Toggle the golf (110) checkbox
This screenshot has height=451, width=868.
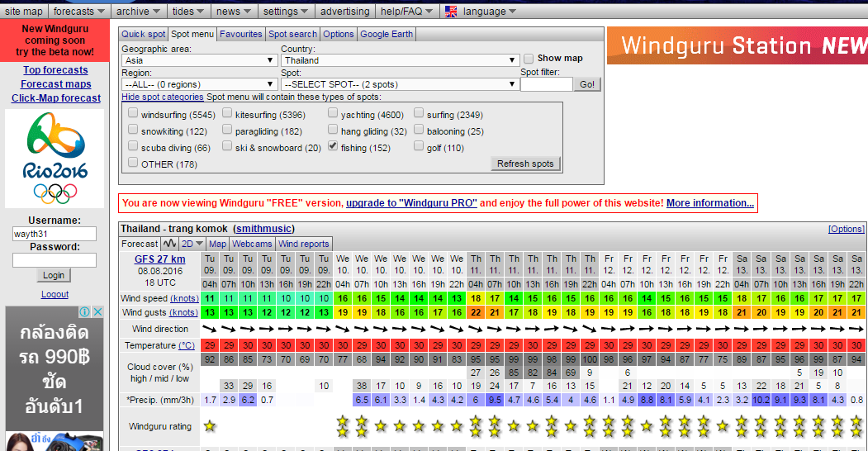[x=419, y=146]
